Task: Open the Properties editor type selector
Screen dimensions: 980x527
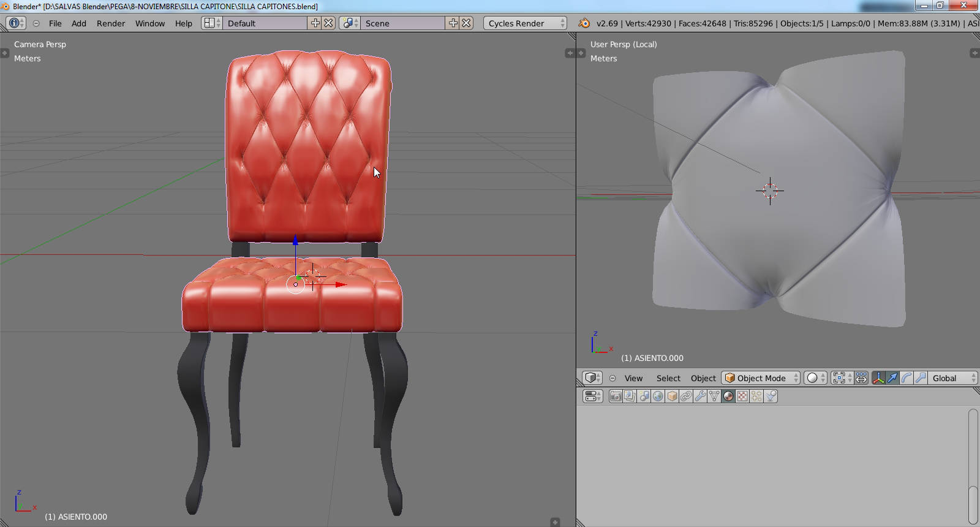Action: point(592,396)
